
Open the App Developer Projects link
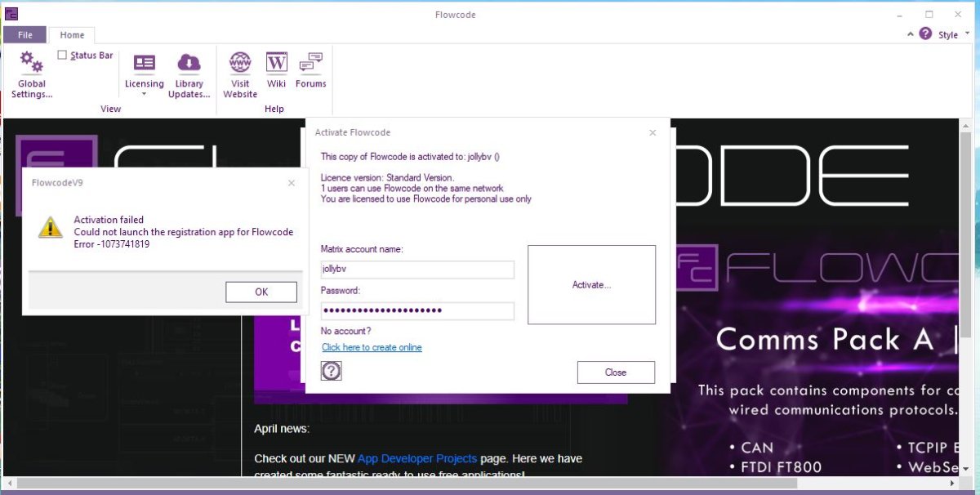(x=418, y=458)
